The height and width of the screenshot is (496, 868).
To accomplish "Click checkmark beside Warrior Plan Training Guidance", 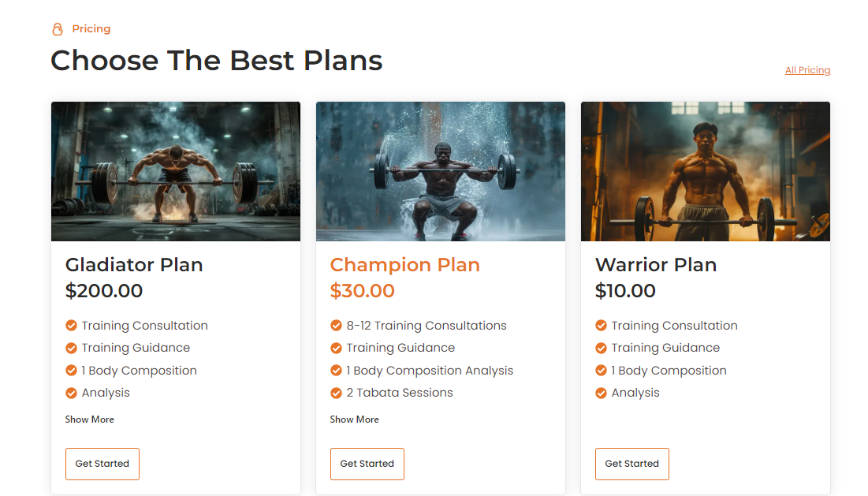I will pos(601,348).
